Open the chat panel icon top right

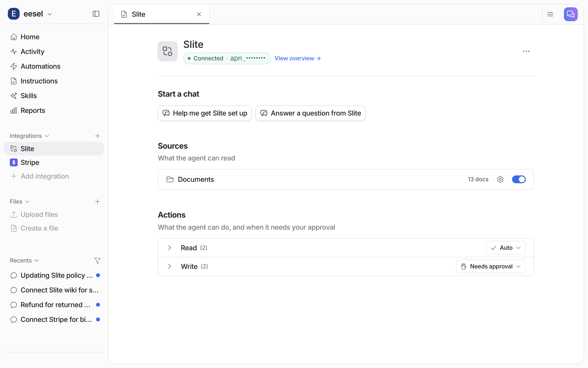[x=571, y=14]
